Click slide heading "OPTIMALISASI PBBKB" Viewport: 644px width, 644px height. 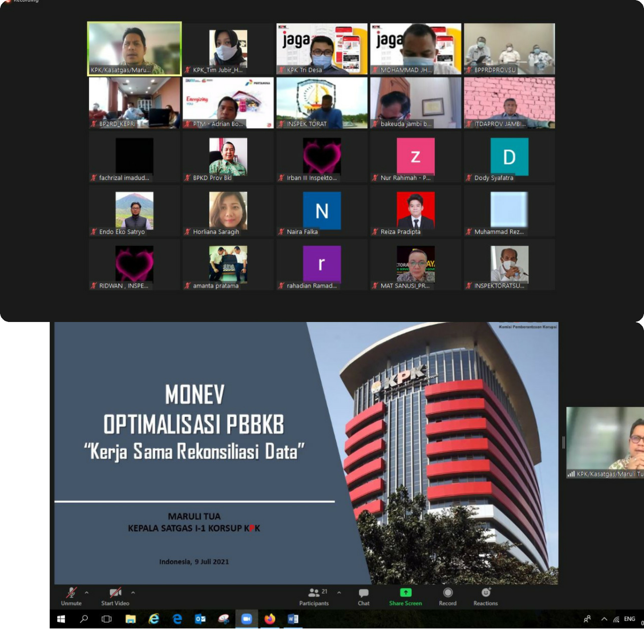[x=194, y=424]
